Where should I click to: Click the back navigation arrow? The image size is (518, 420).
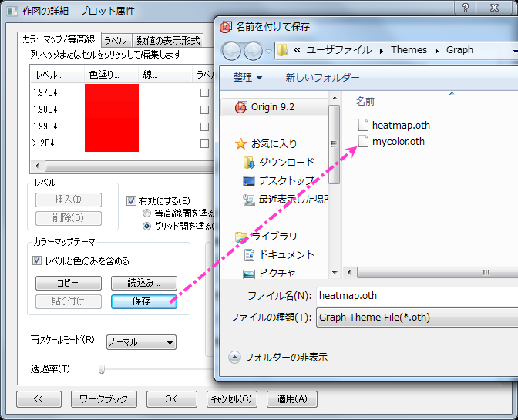(x=231, y=51)
